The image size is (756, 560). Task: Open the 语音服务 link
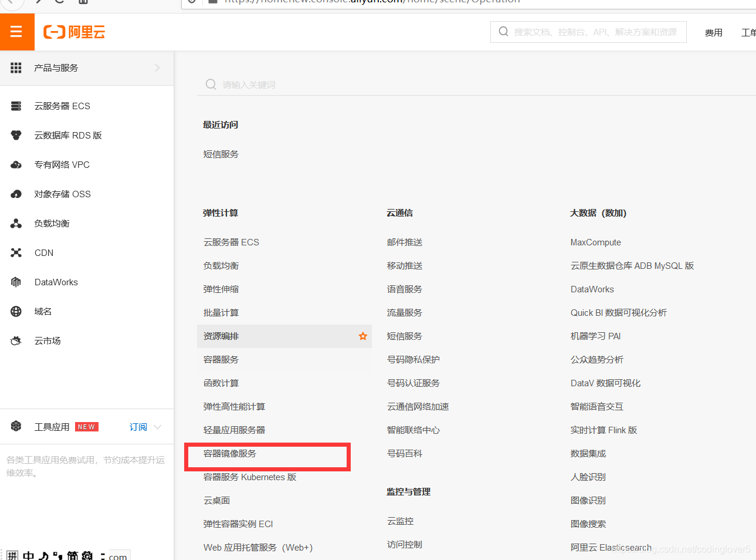coord(405,289)
